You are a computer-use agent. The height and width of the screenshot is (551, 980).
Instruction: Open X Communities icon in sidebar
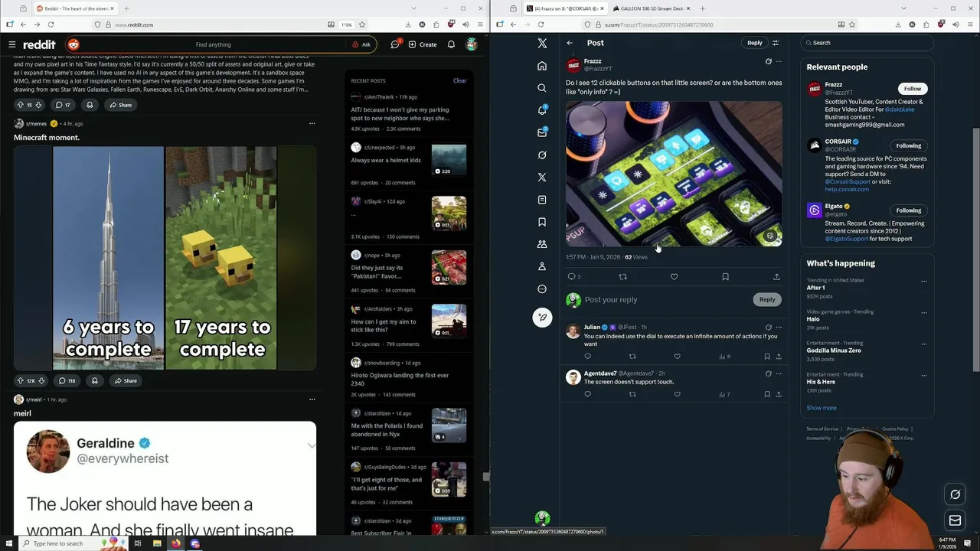(542, 244)
